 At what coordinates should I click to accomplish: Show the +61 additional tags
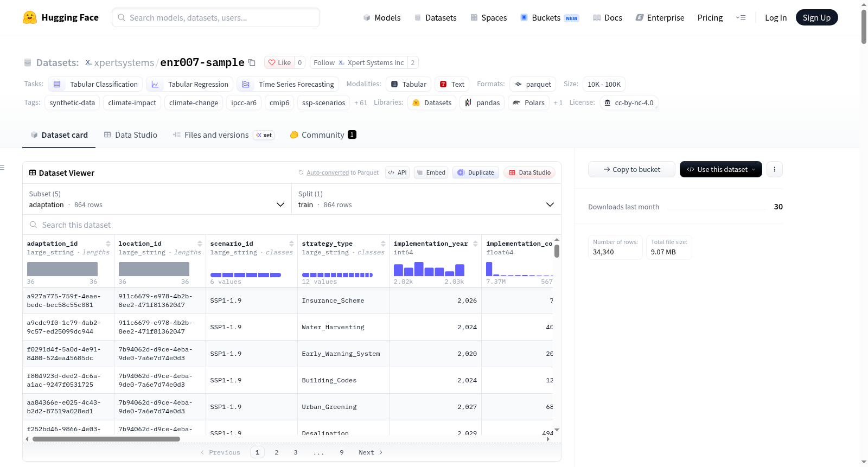click(x=361, y=103)
